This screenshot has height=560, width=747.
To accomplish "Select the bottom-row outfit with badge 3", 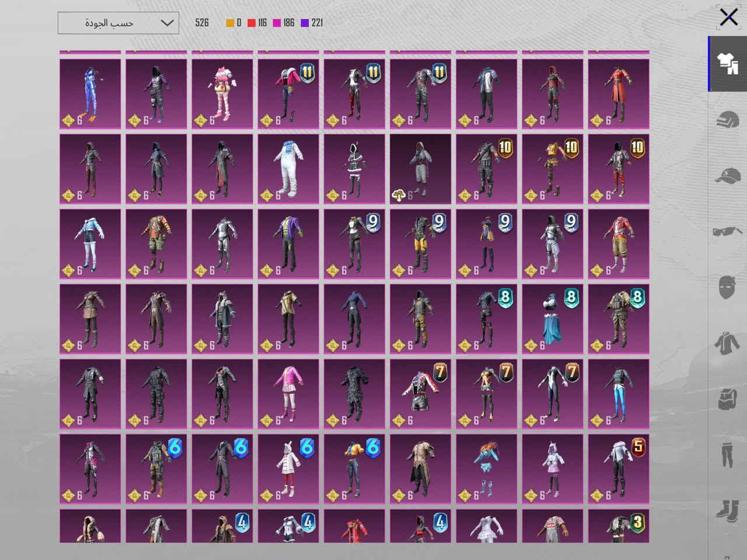I will click(619, 526).
